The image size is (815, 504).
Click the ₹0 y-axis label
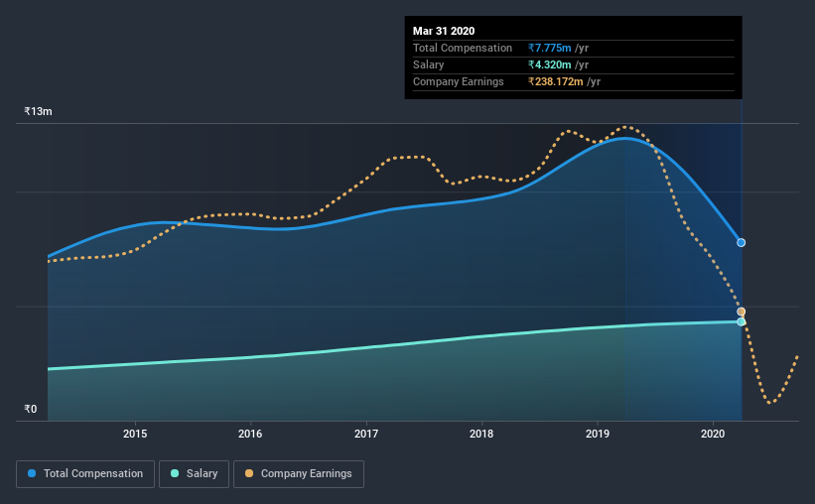point(30,409)
